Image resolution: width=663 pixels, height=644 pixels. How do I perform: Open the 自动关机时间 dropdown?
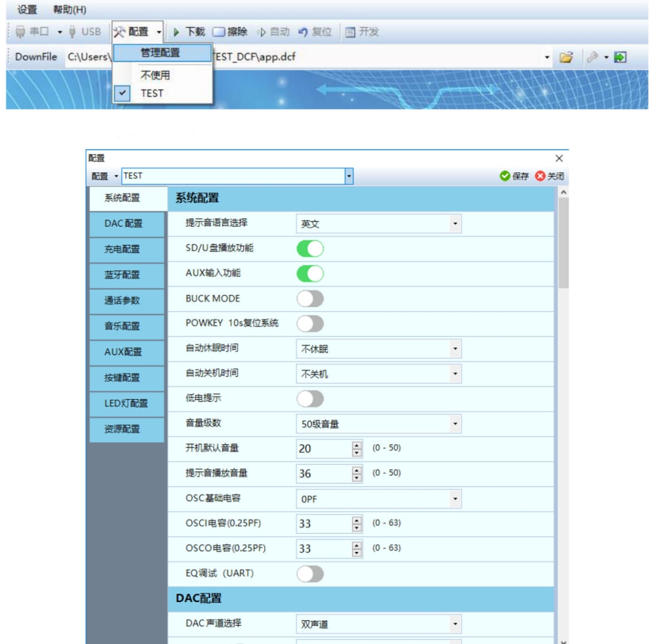[x=379, y=374]
